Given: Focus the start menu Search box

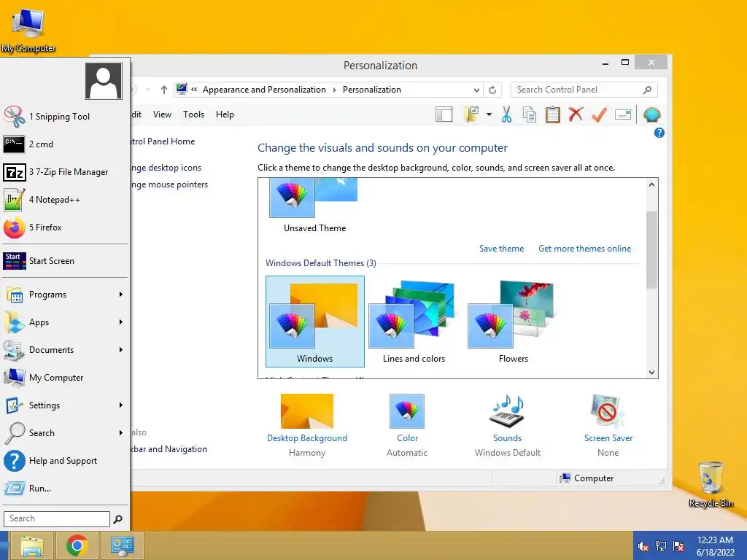Looking at the screenshot, I should (57, 518).
